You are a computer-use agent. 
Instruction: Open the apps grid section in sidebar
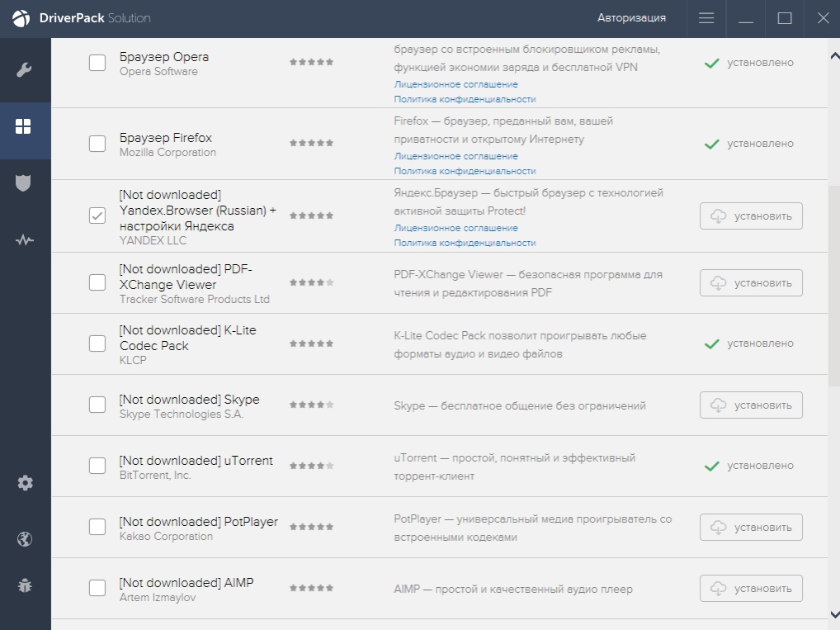pos(25,126)
